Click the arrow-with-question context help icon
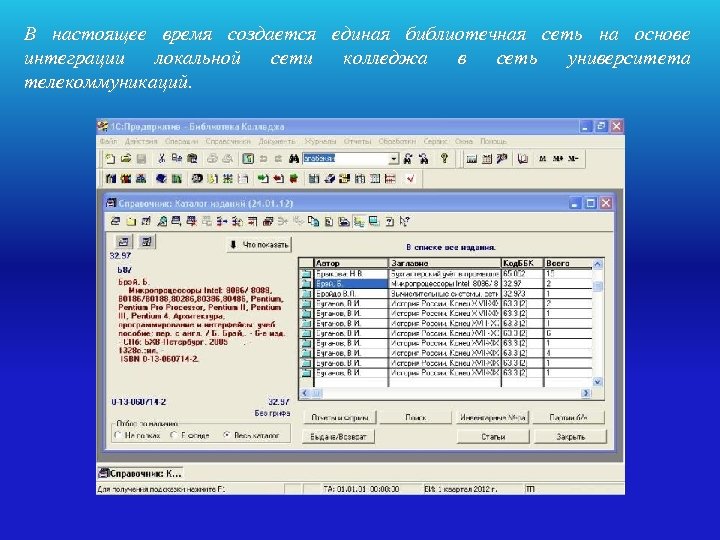The width and height of the screenshot is (720, 540). (x=404, y=222)
